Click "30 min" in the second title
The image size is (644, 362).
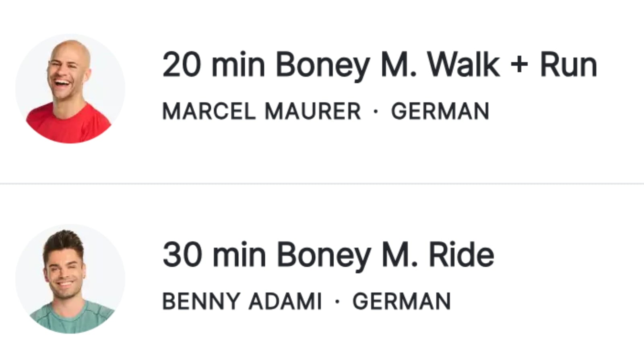click(214, 255)
